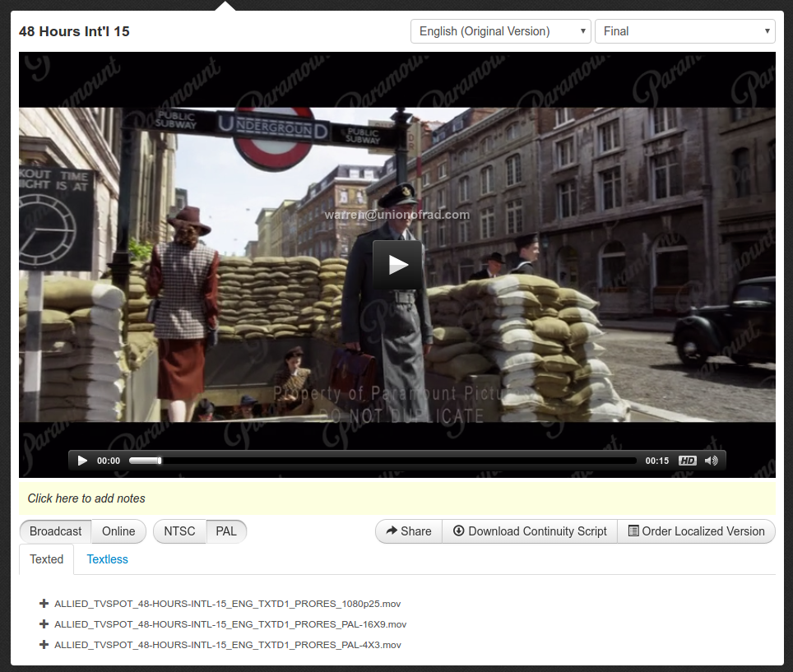
Task: Click Download Continuity Script button
Action: coord(530,531)
